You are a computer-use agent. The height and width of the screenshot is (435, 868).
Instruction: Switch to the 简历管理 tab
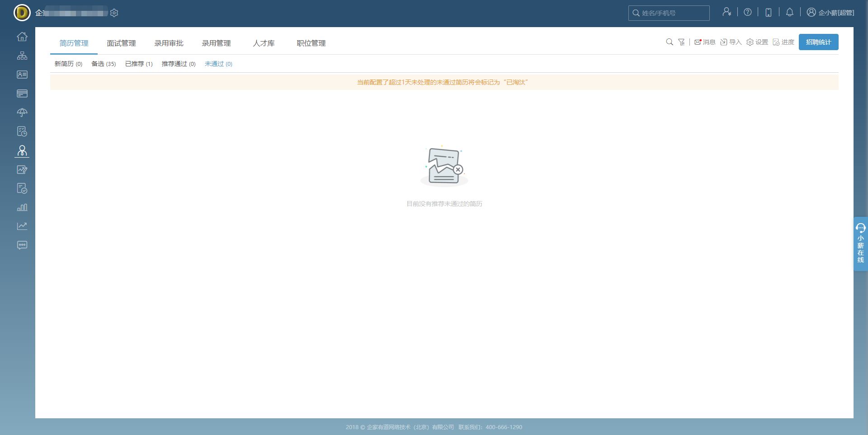pyautogui.click(x=74, y=43)
